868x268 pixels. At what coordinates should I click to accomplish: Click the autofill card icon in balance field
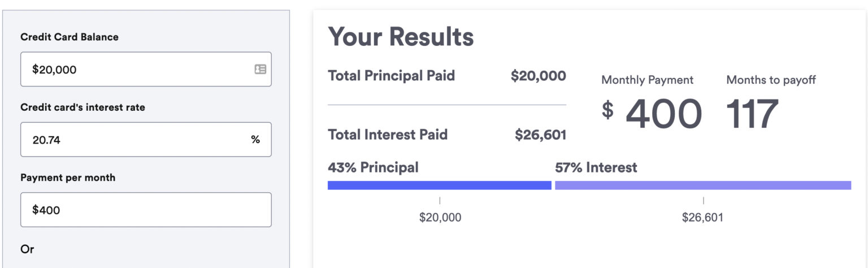(260, 70)
